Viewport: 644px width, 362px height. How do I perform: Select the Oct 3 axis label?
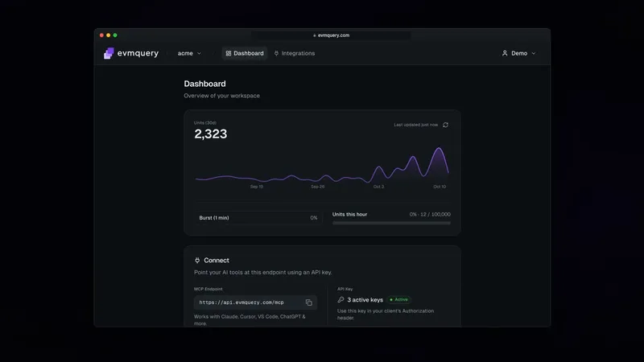click(378, 187)
